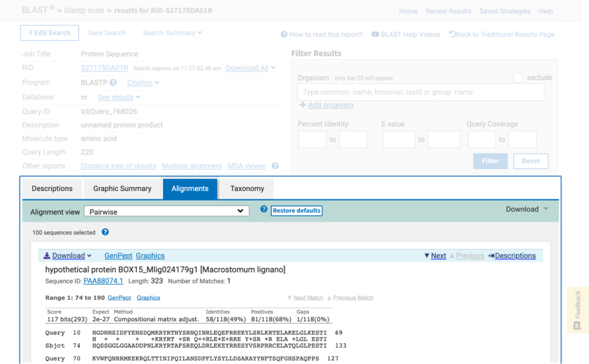Expand the Download All menu
589x364 pixels.
pyautogui.click(x=250, y=68)
